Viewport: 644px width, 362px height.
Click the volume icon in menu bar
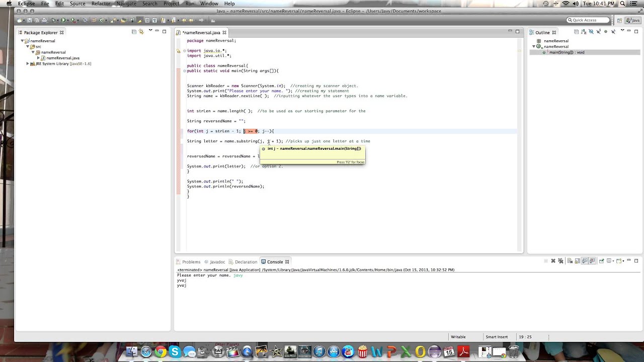coord(576,4)
